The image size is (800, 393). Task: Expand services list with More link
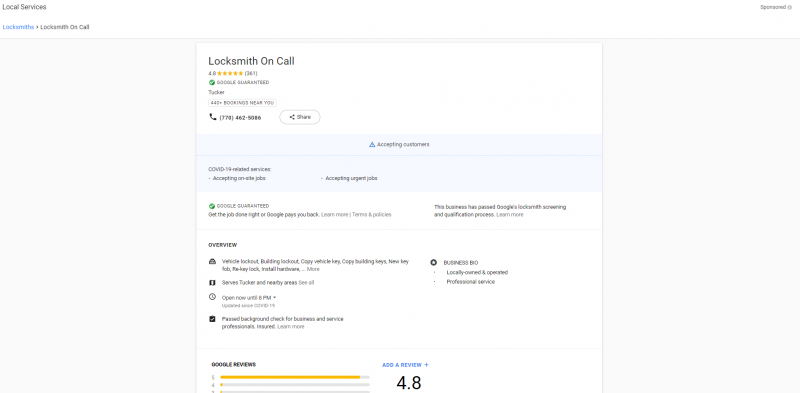tap(313, 269)
